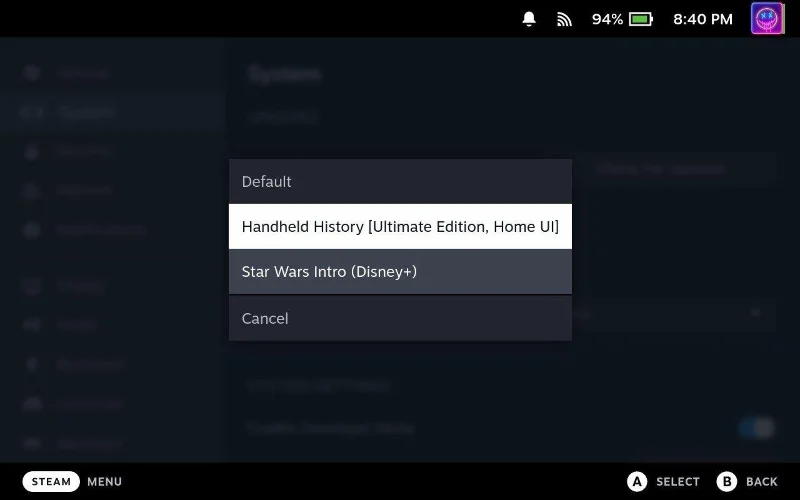Image resolution: width=800 pixels, height=500 pixels.
Task: Open the user profile avatar
Action: click(x=767, y=18)
